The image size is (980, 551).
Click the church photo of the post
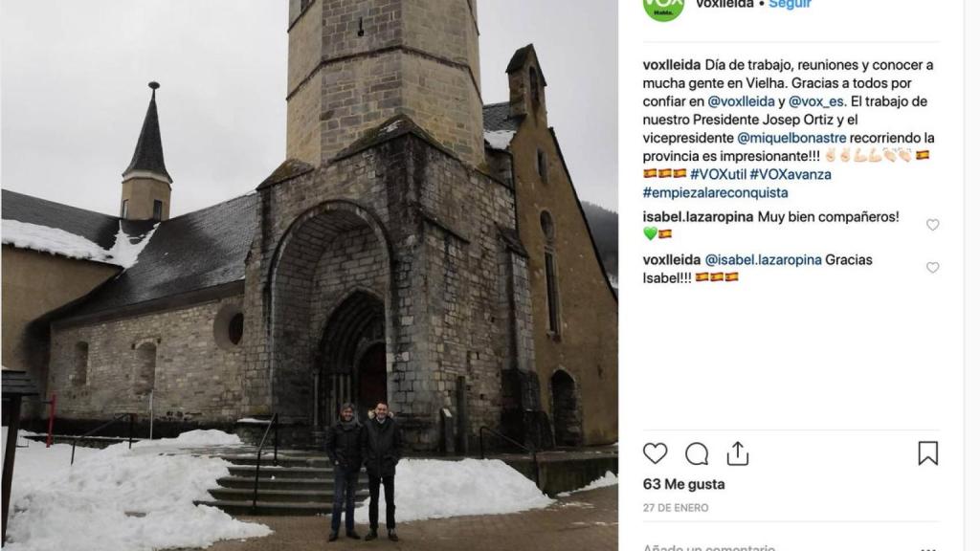coord(308,275)
